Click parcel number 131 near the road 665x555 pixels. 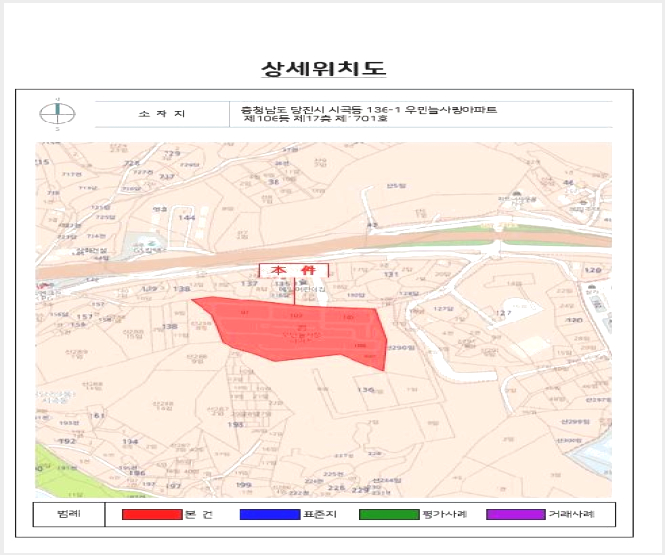391,274
